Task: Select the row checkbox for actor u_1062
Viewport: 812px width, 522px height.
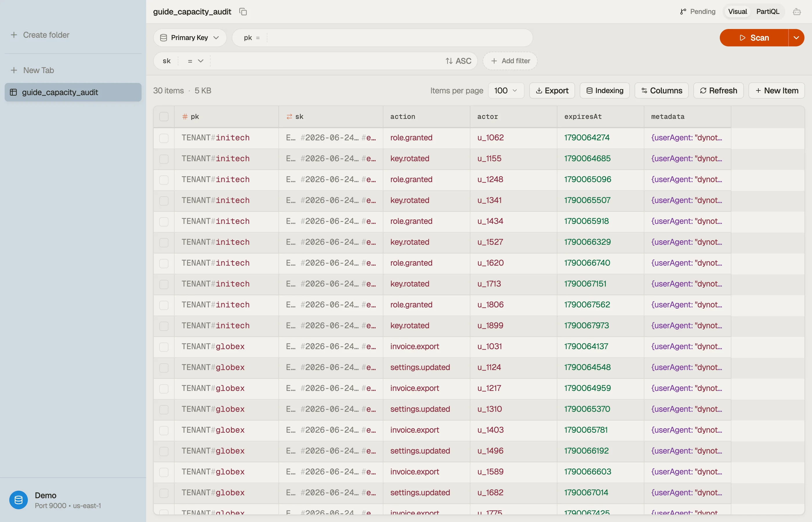Action: [x=164, y=138]
